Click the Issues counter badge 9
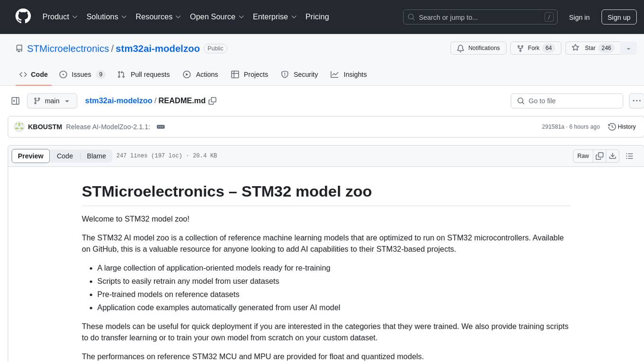The height and width of the screenshot is (362, 644). point(100,74)
